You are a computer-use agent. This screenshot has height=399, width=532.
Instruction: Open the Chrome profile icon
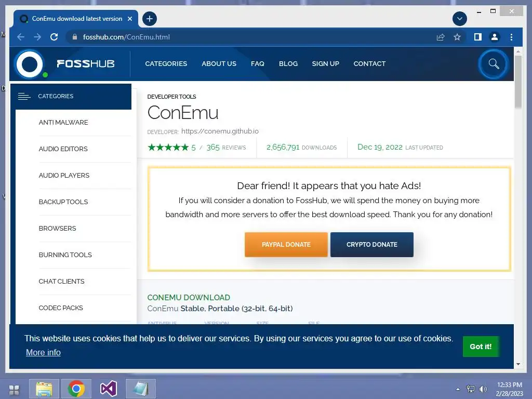pos(495,37)
